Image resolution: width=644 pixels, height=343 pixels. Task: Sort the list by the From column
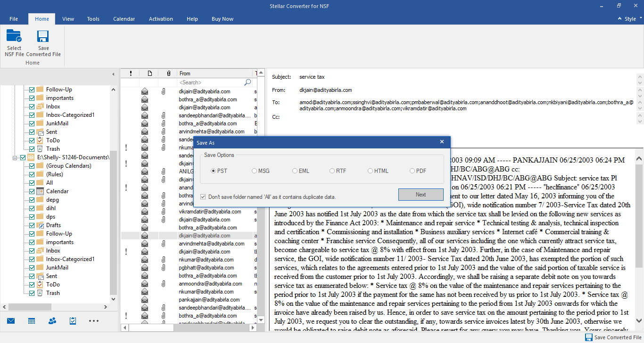click(x=215, y=73)
